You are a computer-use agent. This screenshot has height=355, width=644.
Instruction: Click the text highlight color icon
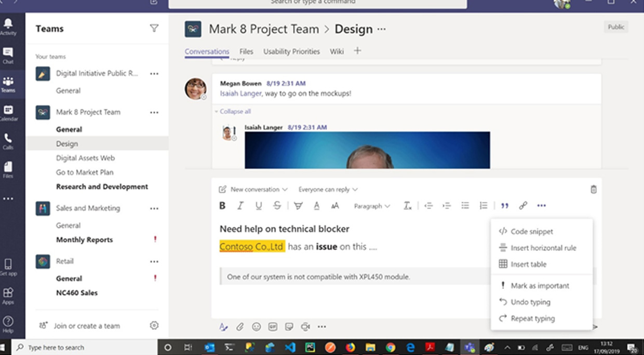tap(298, 206)
